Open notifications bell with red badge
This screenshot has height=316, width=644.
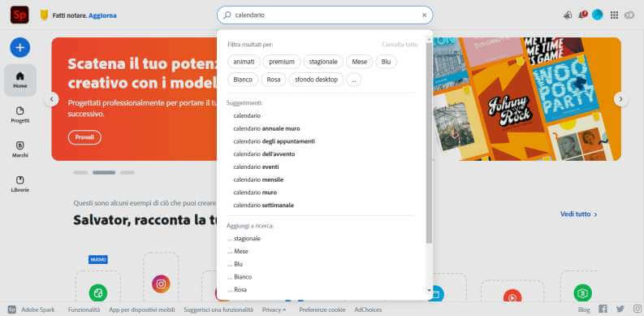click(582, 15)
